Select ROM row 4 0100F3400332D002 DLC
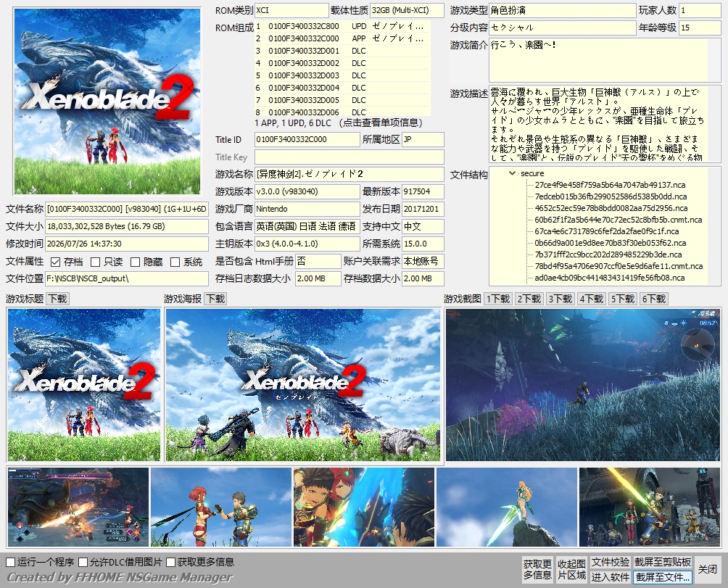The image size is (728, 588). (x=342, y=63)
